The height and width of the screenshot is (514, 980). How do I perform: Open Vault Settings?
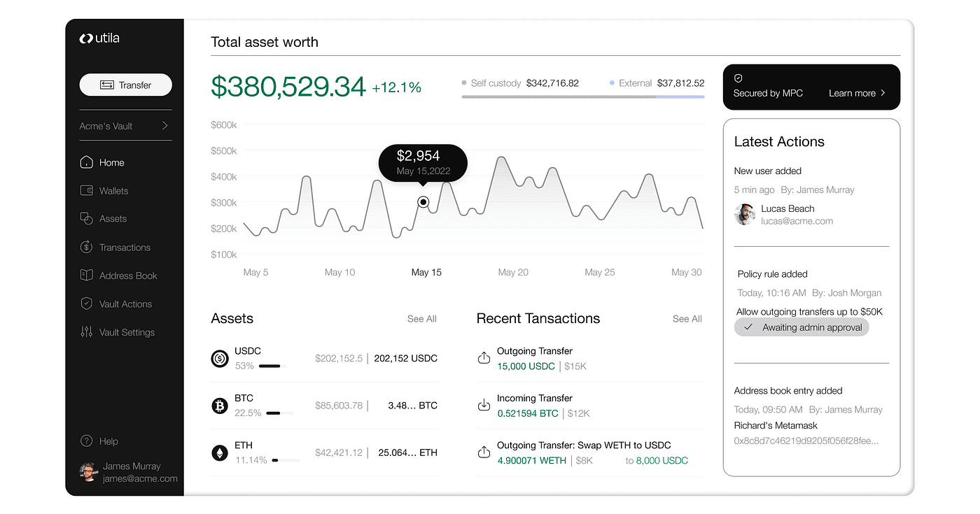point(85,332)
